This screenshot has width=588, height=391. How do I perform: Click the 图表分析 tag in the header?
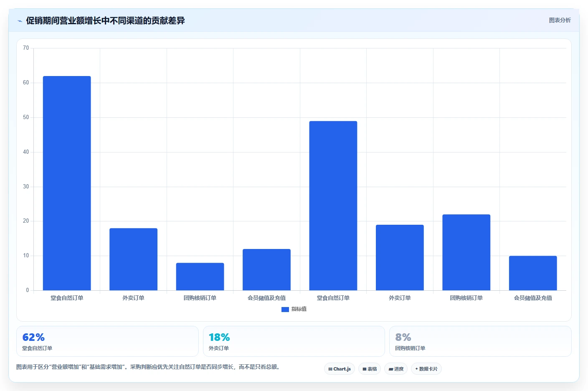click(560, 20)
